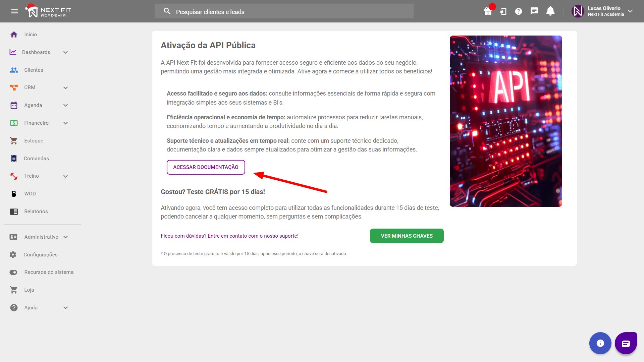
Task: Click Ver Minhas Chaves button
Action: point(407,236)
